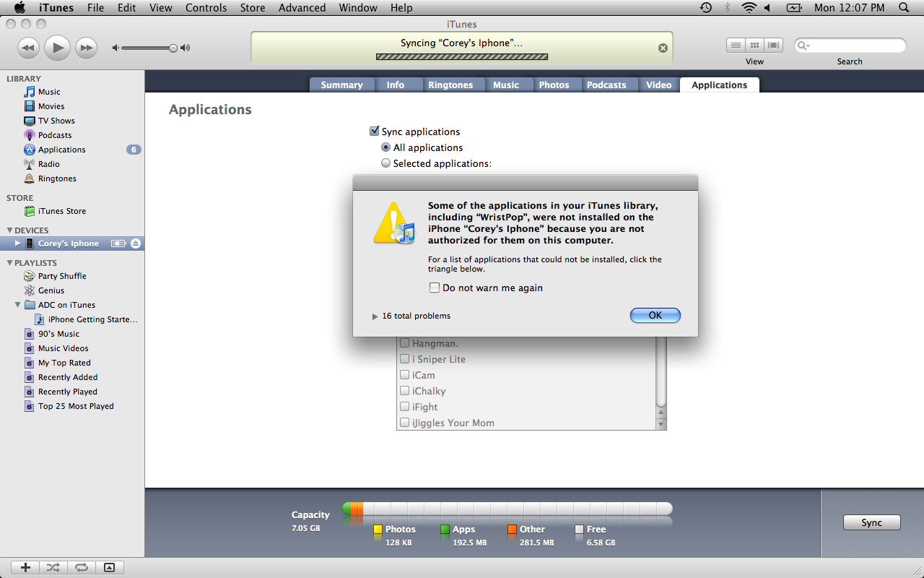Check iJiggles Your Mom checkbox

pos(405,423)
